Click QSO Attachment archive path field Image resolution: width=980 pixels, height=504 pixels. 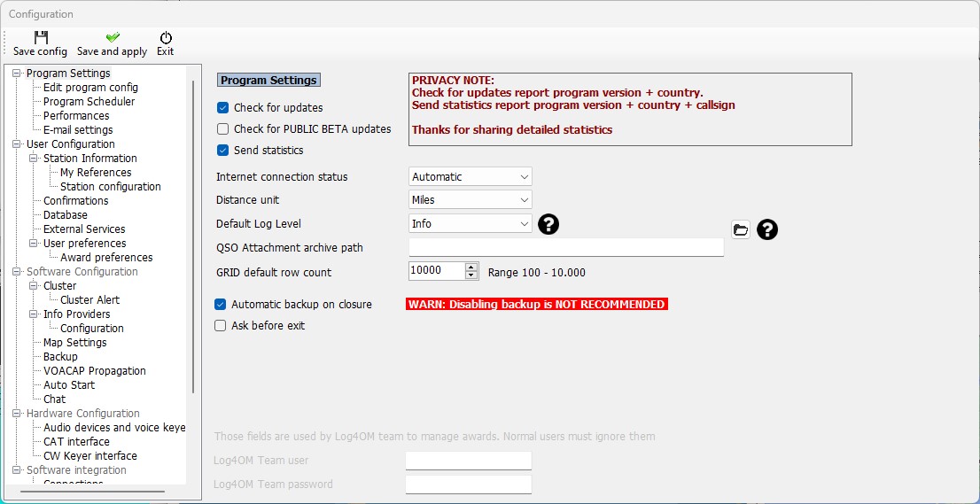[x=566, y=247]
